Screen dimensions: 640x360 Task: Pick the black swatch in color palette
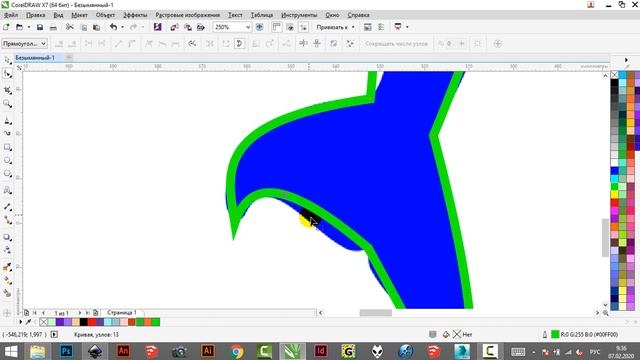point(614,83)
